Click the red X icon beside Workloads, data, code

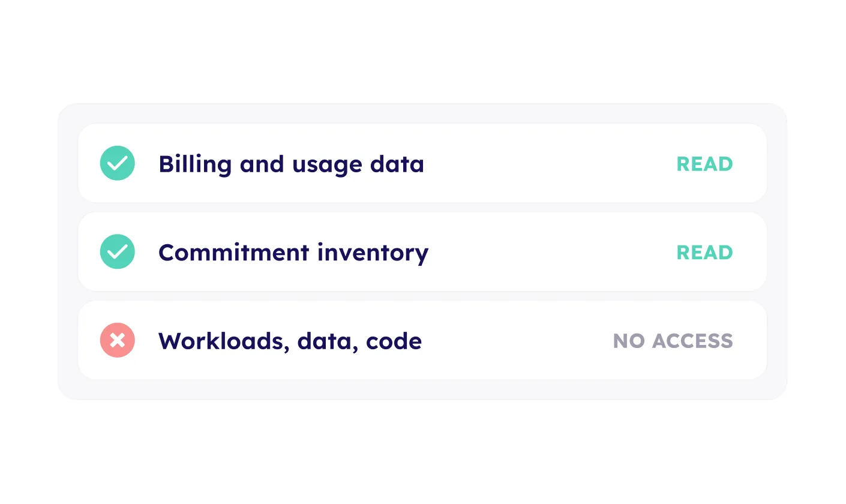click(x=118, y=340)
